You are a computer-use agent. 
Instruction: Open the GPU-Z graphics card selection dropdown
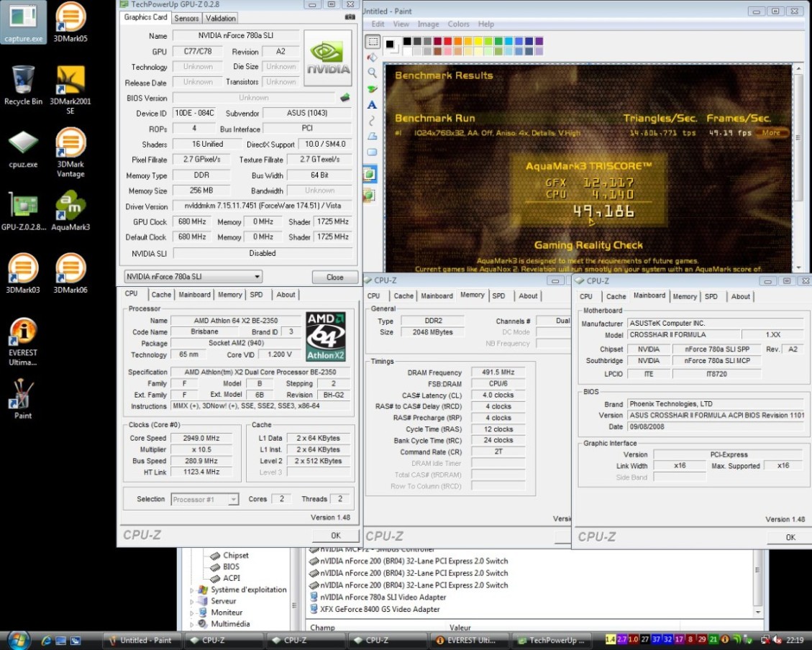pyautogui.click(x=193, y=277)
